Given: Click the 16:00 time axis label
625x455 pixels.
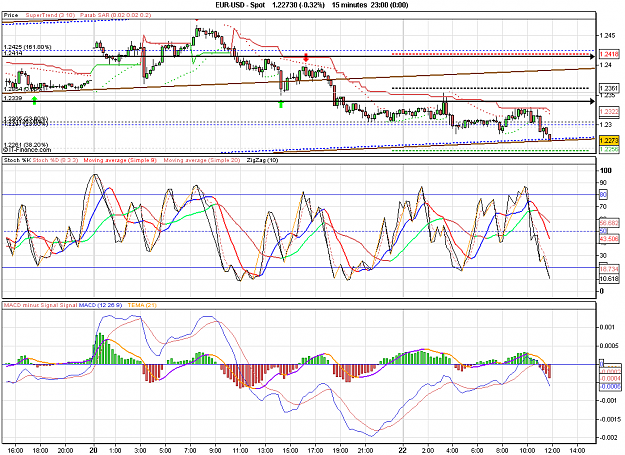Looking at the screenshot, I should click(x=15, y=451).
